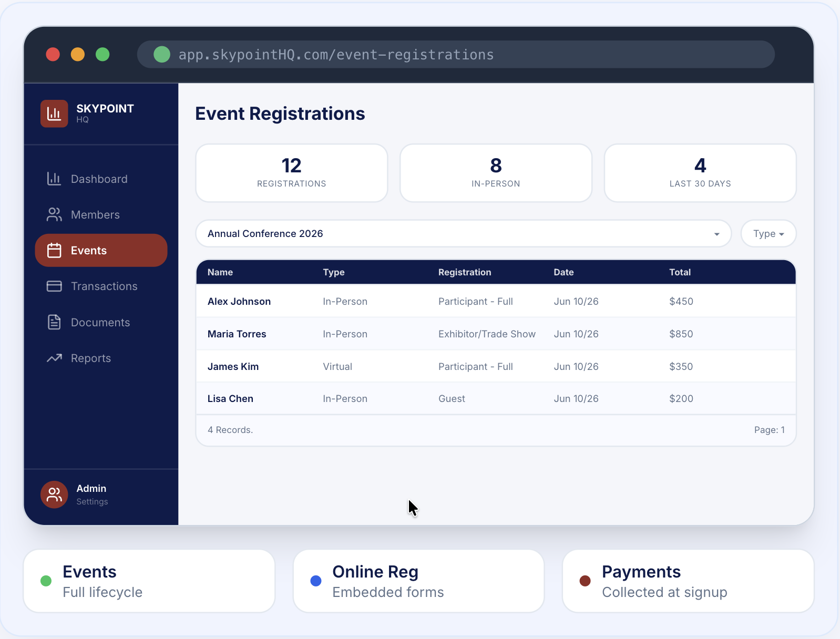Click the Skypoint HQ logo icon
The height and width of the screenshot is (639, 840).
click(x=54, y=114)
